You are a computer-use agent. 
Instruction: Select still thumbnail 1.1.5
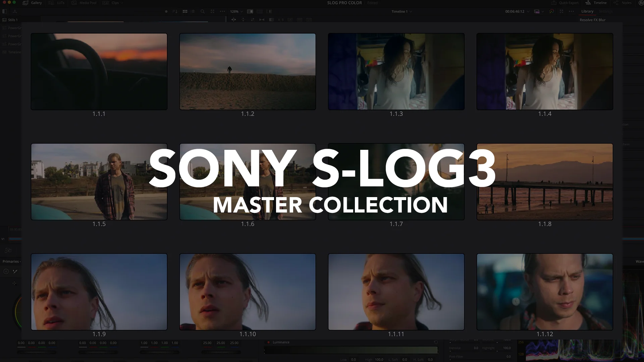99,182
